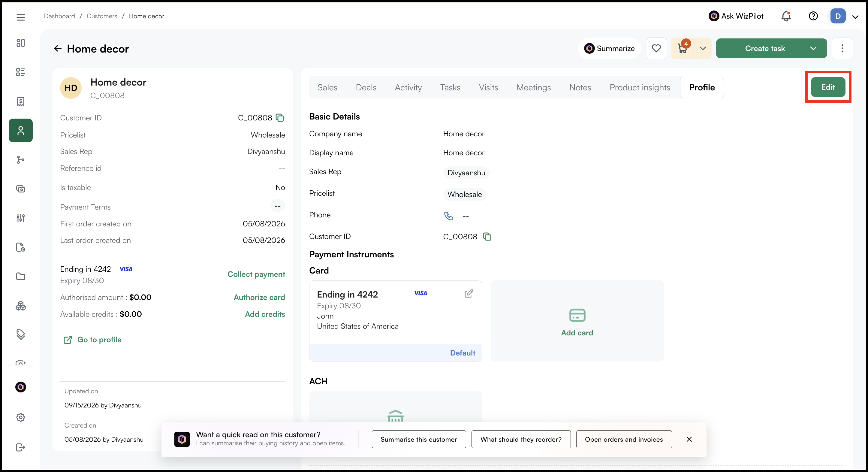The height and width of the screenshot is (472, 868).
Task: Click Summarise this customer suggestion
Action: 418,439
